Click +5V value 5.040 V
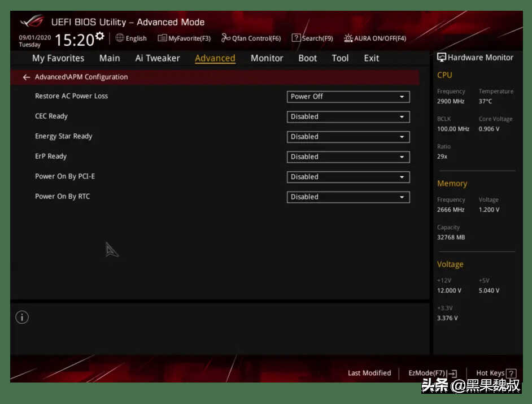Viewport: 532px width, 404px height. [x=489, y=290]
